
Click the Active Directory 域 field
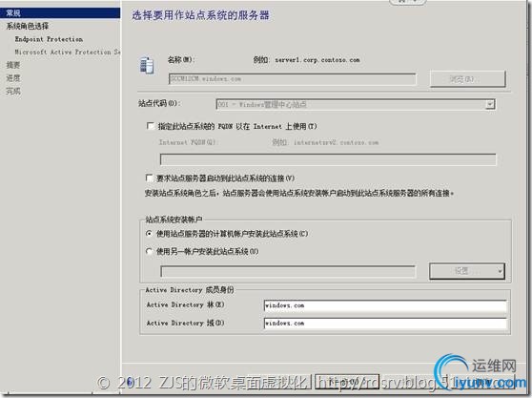coord(385,324)
